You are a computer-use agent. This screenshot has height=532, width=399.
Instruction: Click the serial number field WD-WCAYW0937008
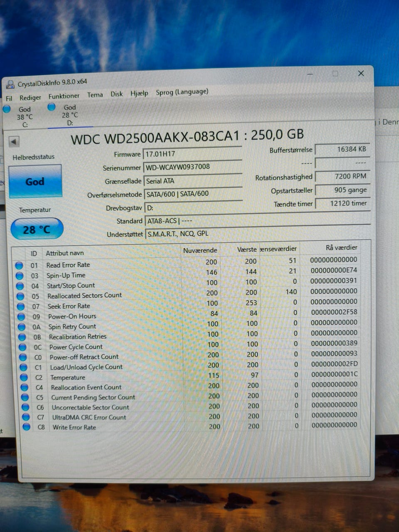coord(192,167)
